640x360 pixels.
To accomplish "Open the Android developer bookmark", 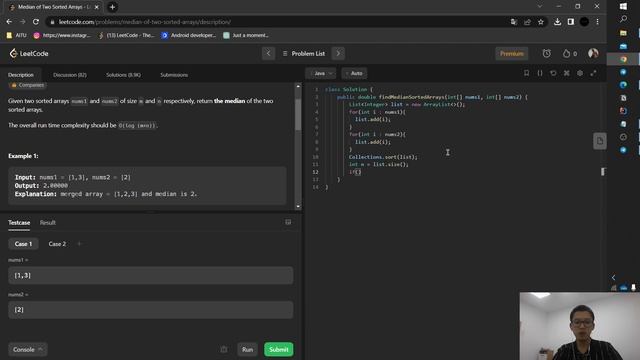I will (189, 36).
